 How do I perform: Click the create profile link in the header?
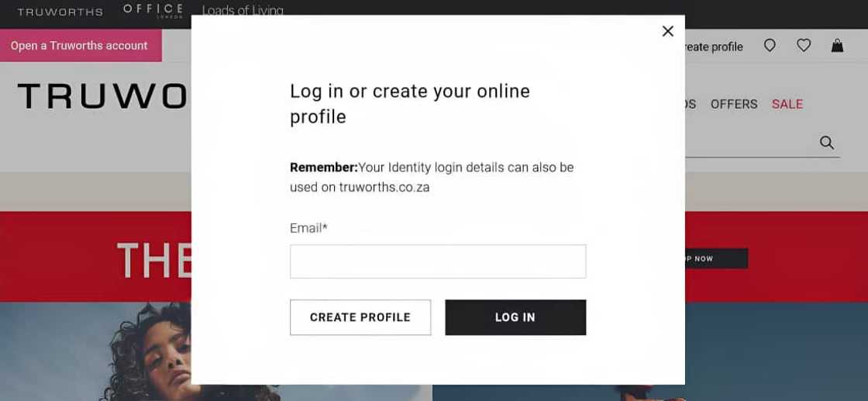[713, 47]
